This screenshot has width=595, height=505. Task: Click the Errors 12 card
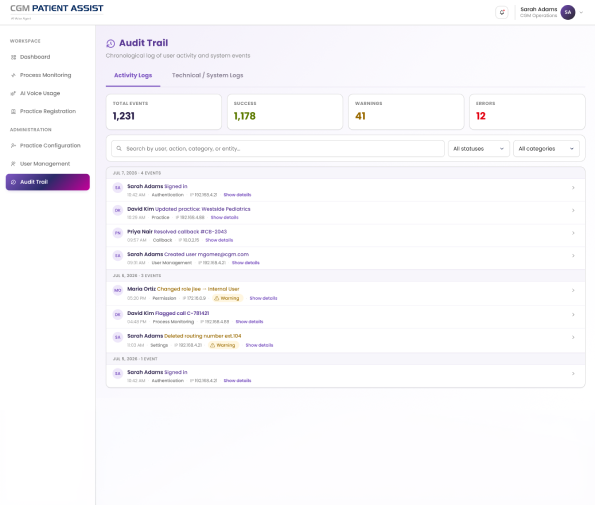point(527,112)
